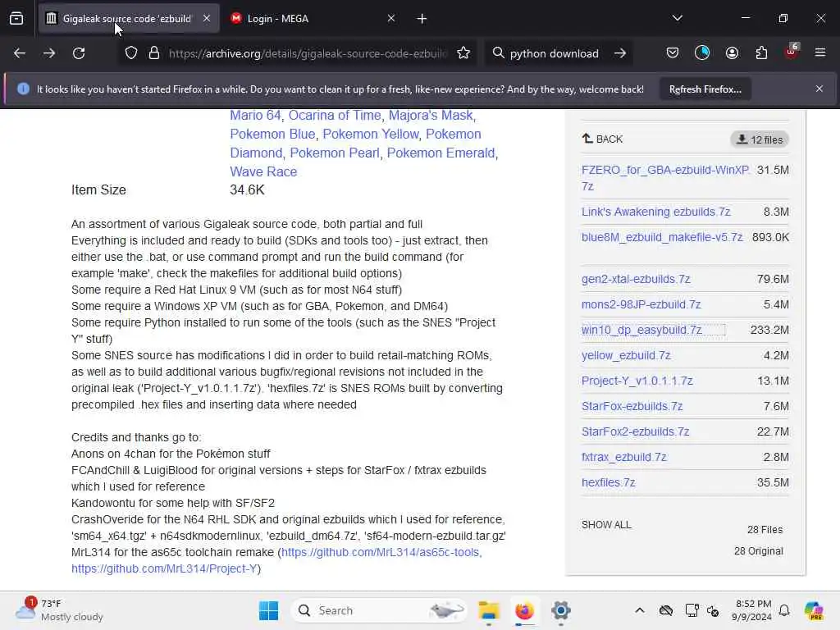Open github.com/MrL314/as65c-tools link
This screenshot has height=630, width=840.
pos(380,552)
